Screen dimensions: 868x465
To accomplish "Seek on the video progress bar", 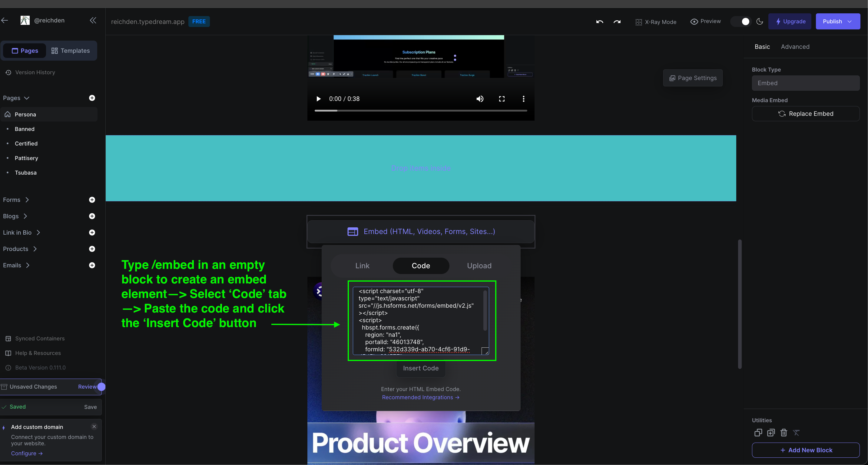I will [421, 111].
